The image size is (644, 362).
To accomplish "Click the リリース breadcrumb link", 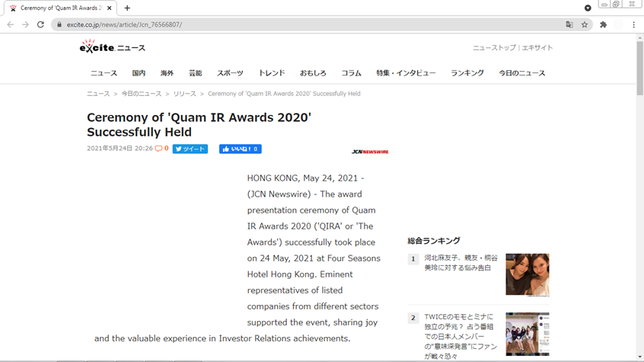I will (x=185, y=94).
